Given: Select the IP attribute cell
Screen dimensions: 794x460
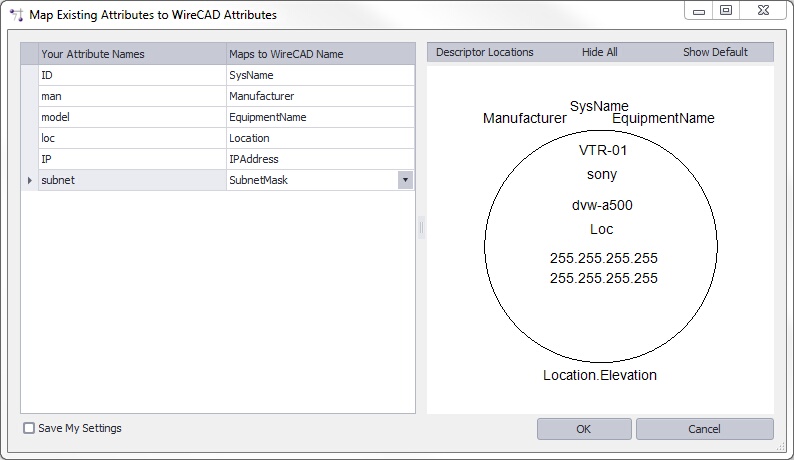Looking at the screenshot, I should pos(132,159).
